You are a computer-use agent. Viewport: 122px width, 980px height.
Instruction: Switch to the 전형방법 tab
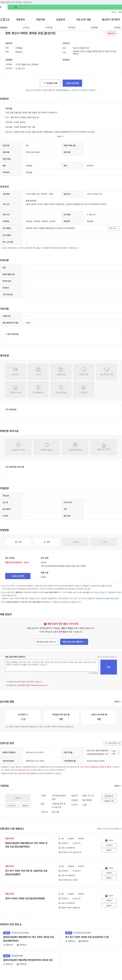coord(94,27)
